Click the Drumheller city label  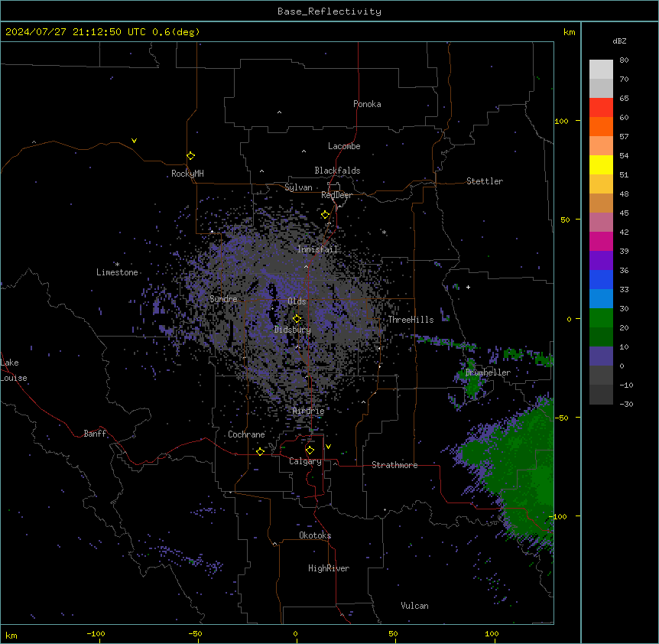[488, 372]
